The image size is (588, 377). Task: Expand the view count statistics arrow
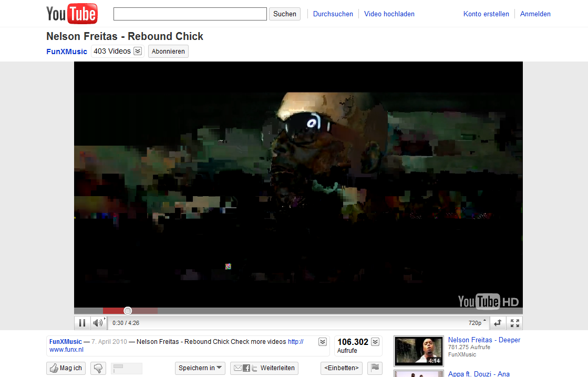pyautogui.click(x=375, y=342)
